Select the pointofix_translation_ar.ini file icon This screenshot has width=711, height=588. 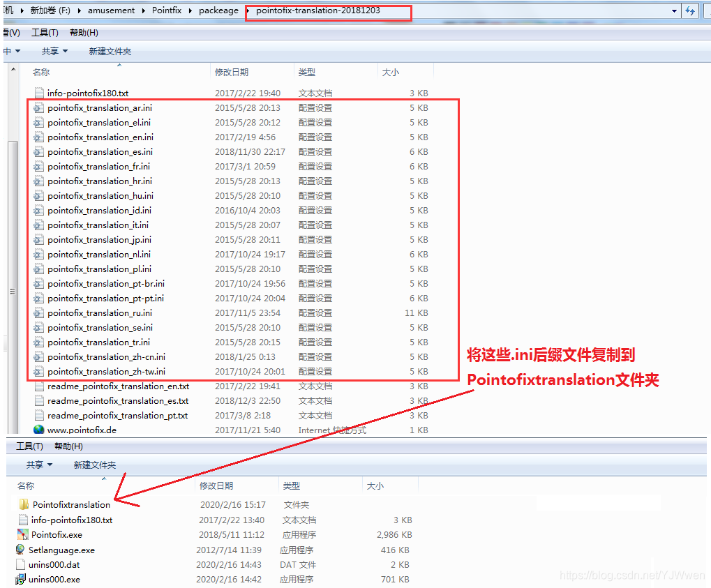(x=39, y=108)
